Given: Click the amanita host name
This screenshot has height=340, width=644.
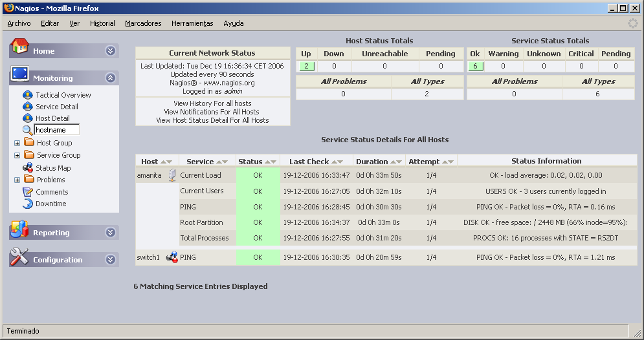Looking at the screenshot, I should coord(149,175).
